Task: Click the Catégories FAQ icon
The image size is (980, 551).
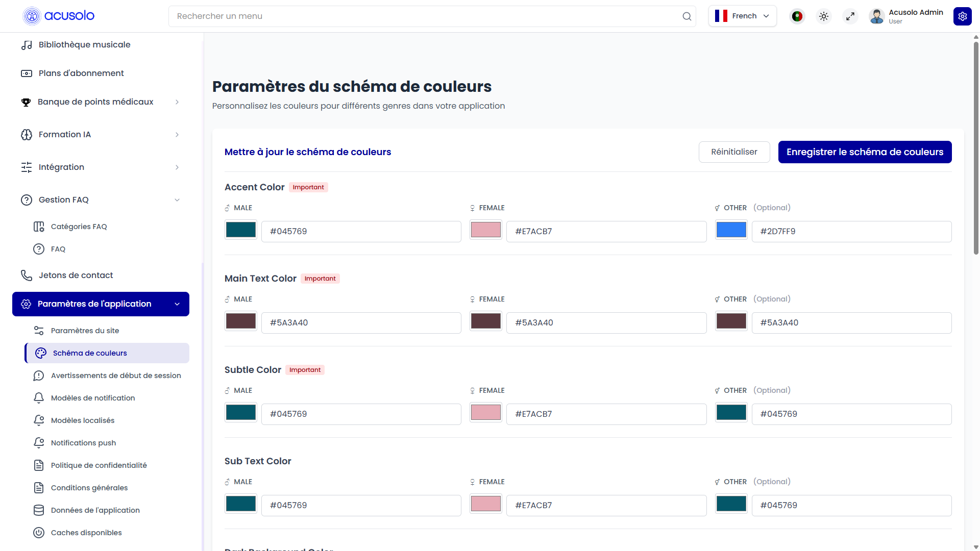Action: (x=39, y=227)
